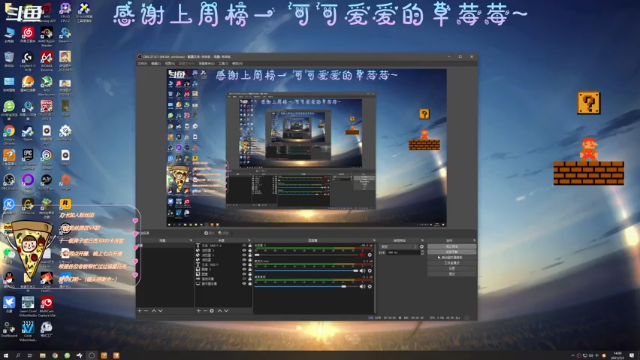Move source up in Sources panel
The image size is (640, 360).
click(x=220, y=311)
